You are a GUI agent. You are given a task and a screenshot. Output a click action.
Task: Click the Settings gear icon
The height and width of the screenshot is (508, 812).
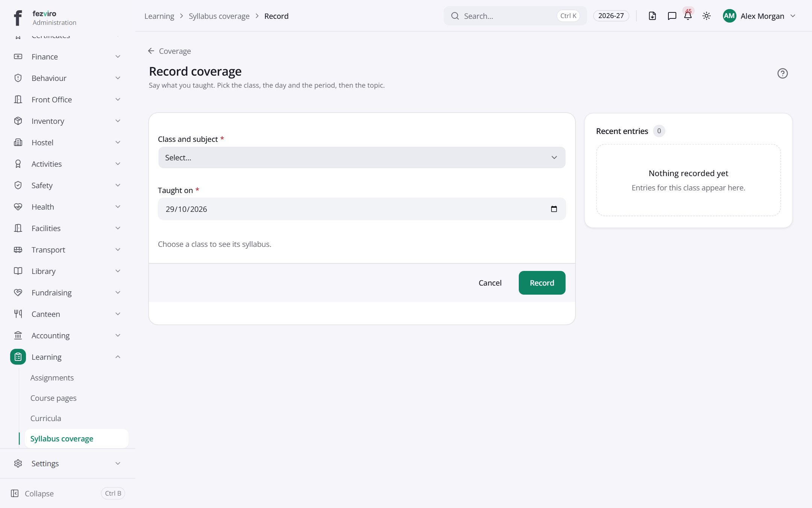(18, 463)
